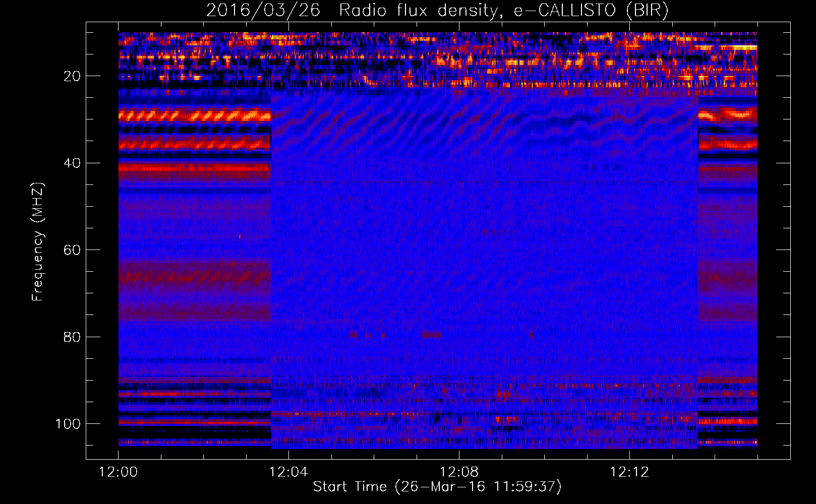The image size is (816, 504).
Task: Click the "Start Time (26-Mar-16 11:59:37)" label
Action: 437,486
